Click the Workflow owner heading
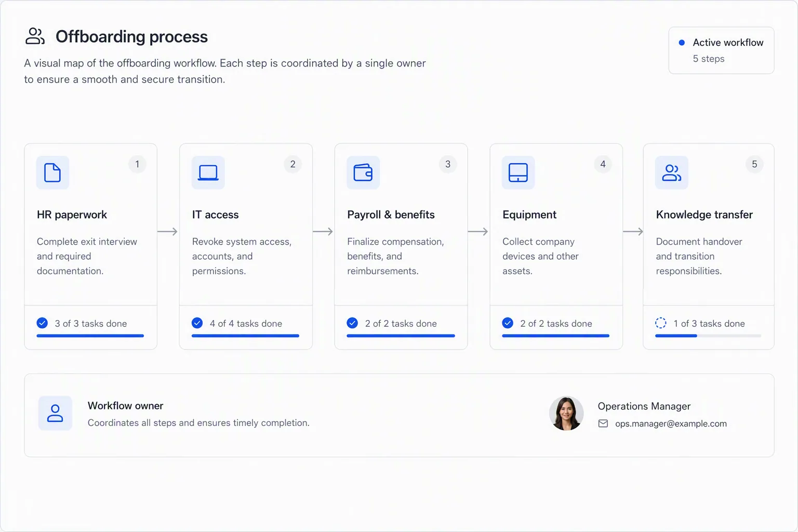 point(125,406)
